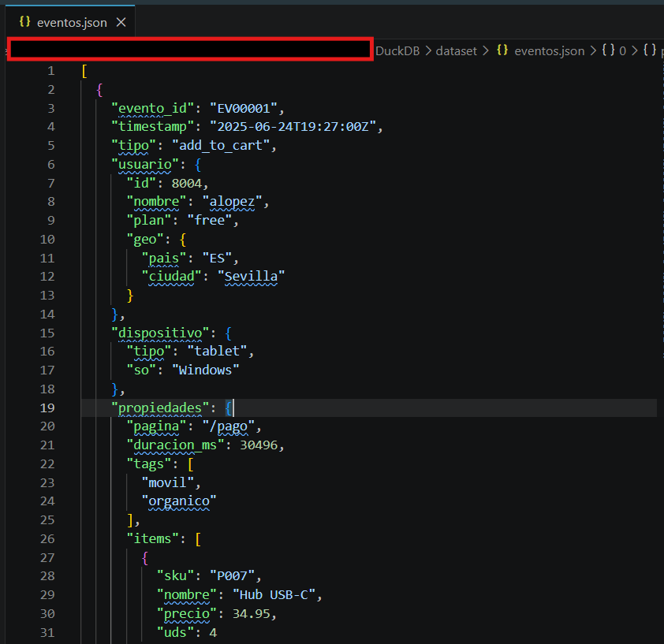Click the "add_to_cart" value

pyautogui.click(x=221, y=146)
